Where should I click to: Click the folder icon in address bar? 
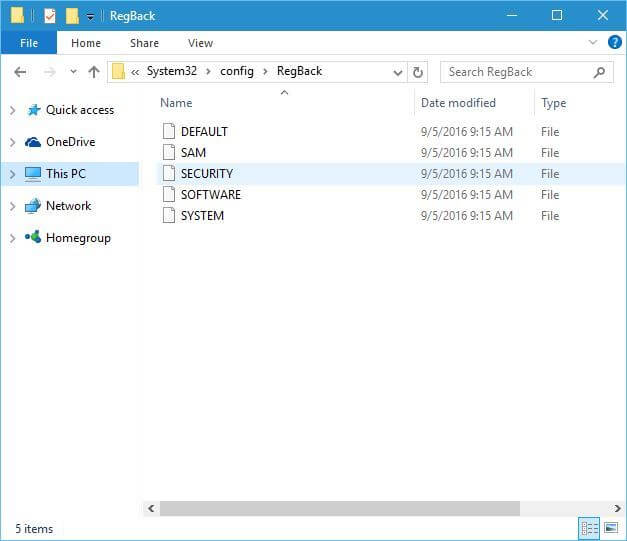click(x=118, y=72)
